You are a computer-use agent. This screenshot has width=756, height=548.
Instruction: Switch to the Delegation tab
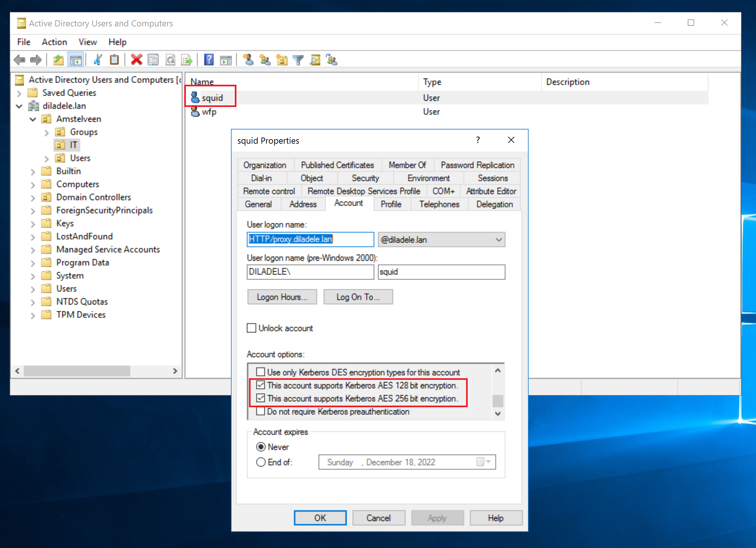494,204
